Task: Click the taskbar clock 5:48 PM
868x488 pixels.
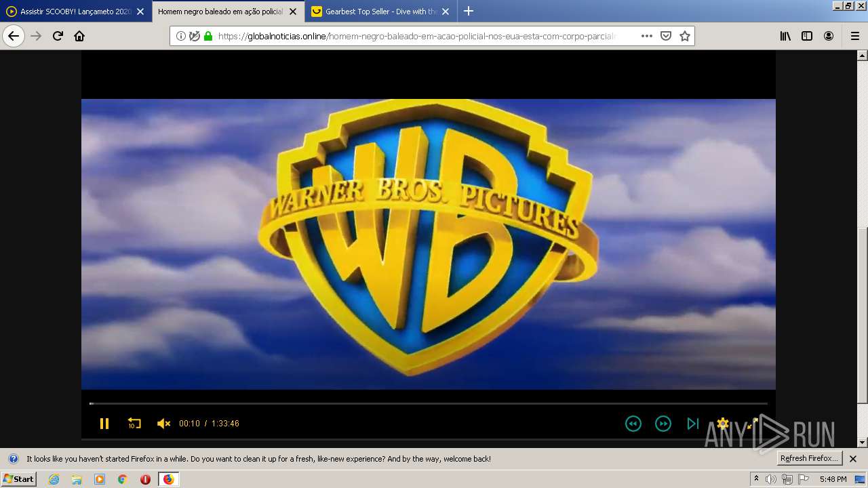Action: (x=833, y=479)
